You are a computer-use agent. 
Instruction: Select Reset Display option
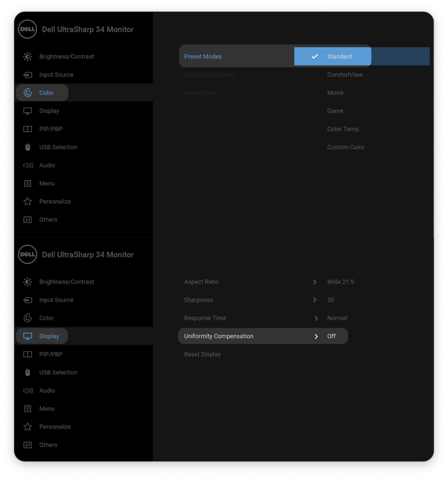[x=202, y=354]
